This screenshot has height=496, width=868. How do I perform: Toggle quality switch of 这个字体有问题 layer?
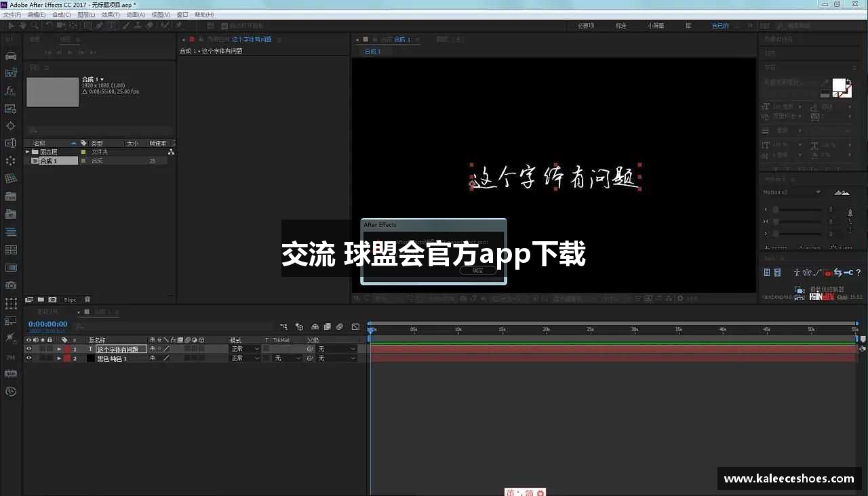coord(166,349)
